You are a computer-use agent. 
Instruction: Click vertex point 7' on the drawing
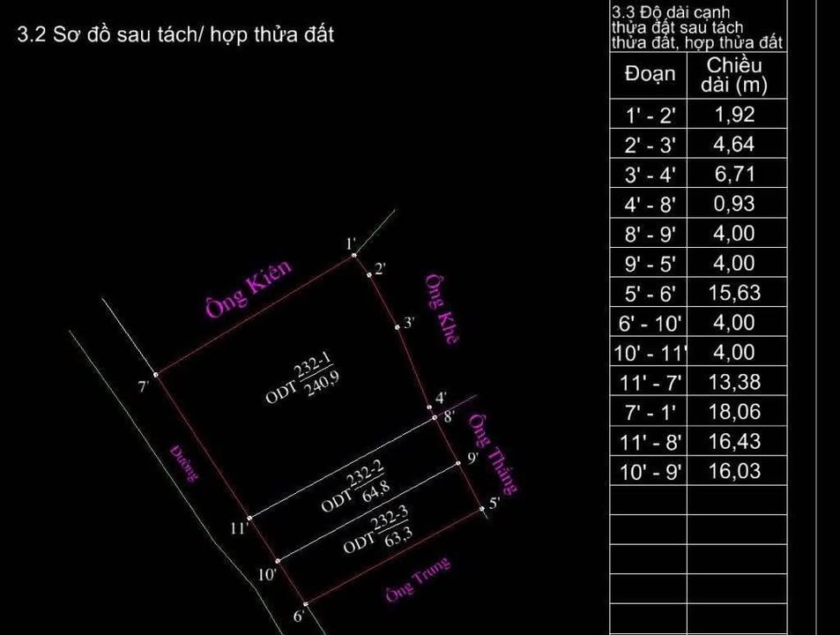[156, 374]
